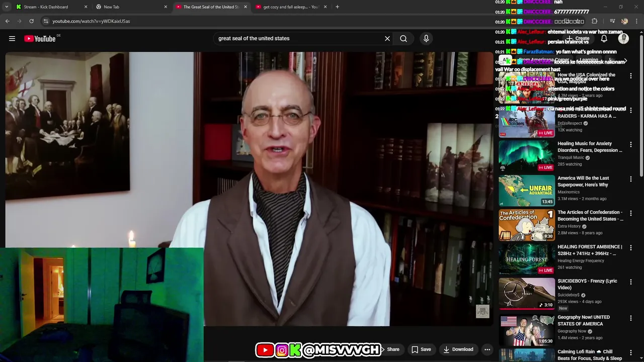Open the ARC Raiders live stream thumbnail
The height and width of the screenshot is (362, 644).
point(527,122)
